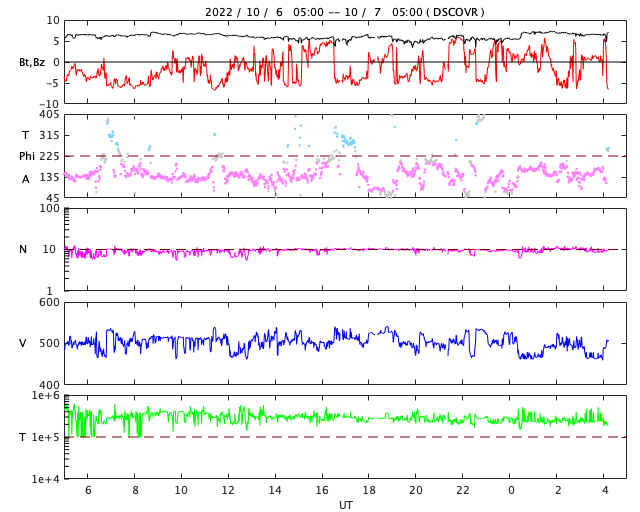Click the '100' density tick label
Image resolution: width=640 pixels, height=512 pixels.
49,208
